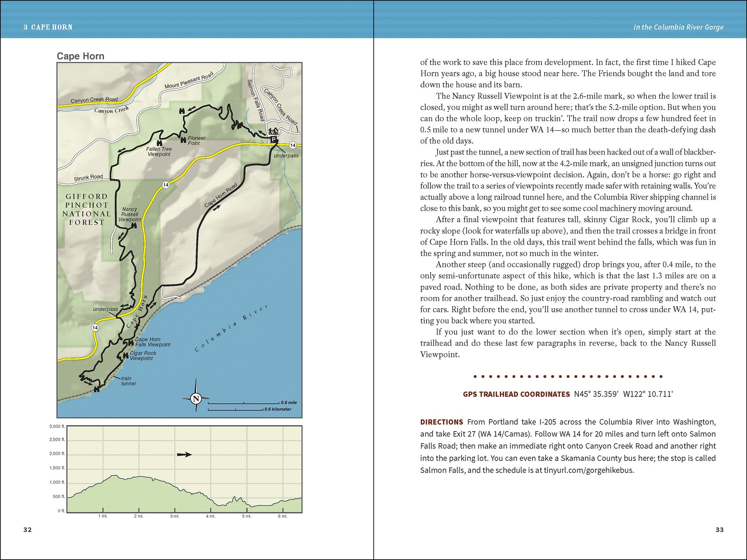This screenshot has width=747, height=560.
Task: Click the 'underpass' label near Cape Horn
Action: pos(105,309)
